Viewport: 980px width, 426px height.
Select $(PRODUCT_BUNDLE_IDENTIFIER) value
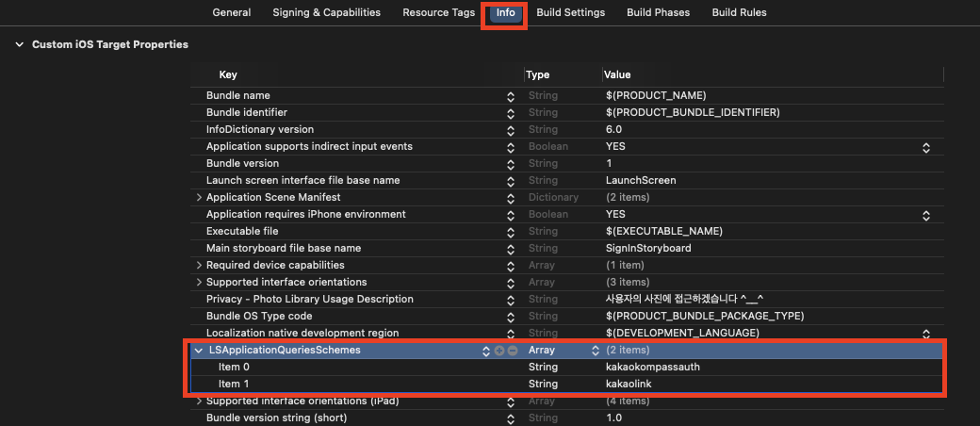[693, 112]
